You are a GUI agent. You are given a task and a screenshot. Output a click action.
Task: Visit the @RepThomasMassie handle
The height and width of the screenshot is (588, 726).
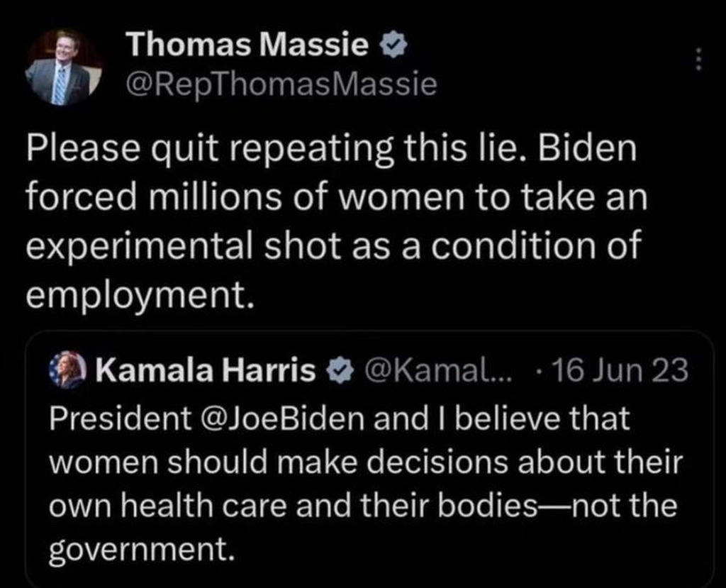point(281,85)
